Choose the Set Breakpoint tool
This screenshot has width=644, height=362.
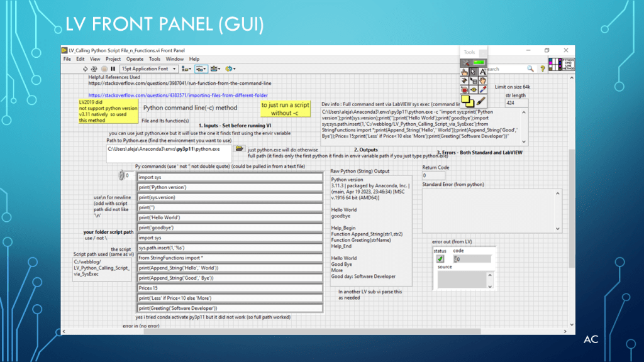click(x=465, y=90)
